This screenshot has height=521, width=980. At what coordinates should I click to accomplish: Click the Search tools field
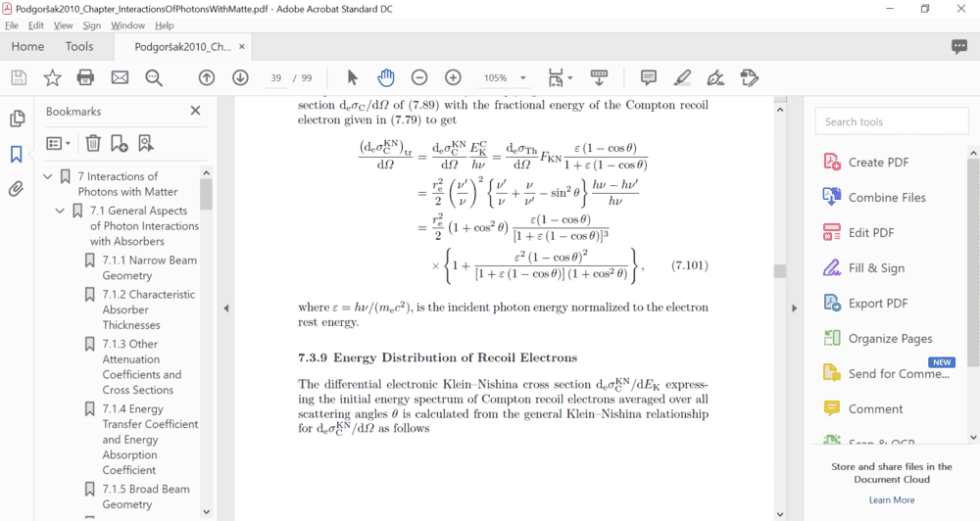pyautogui.click(x=891, y=121)
